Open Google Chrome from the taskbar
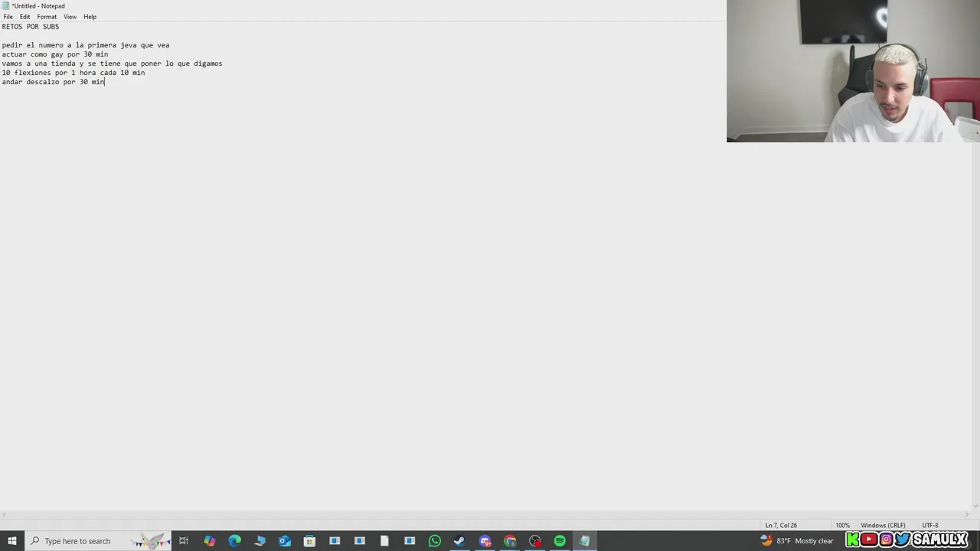The height and width of the screenshot is (551, 980). 510,541
